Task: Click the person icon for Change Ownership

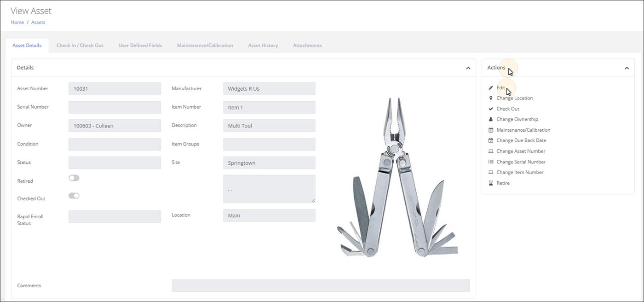Action: coord(491,119)
